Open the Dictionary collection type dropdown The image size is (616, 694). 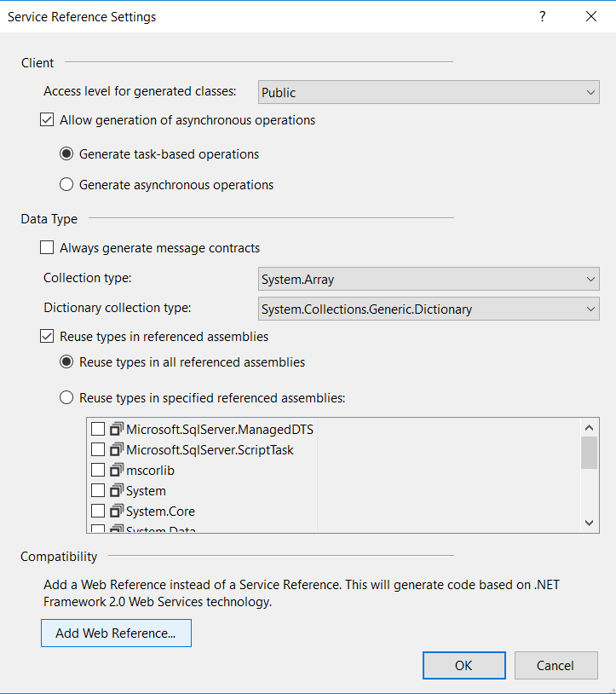click(x=589, y=308)
